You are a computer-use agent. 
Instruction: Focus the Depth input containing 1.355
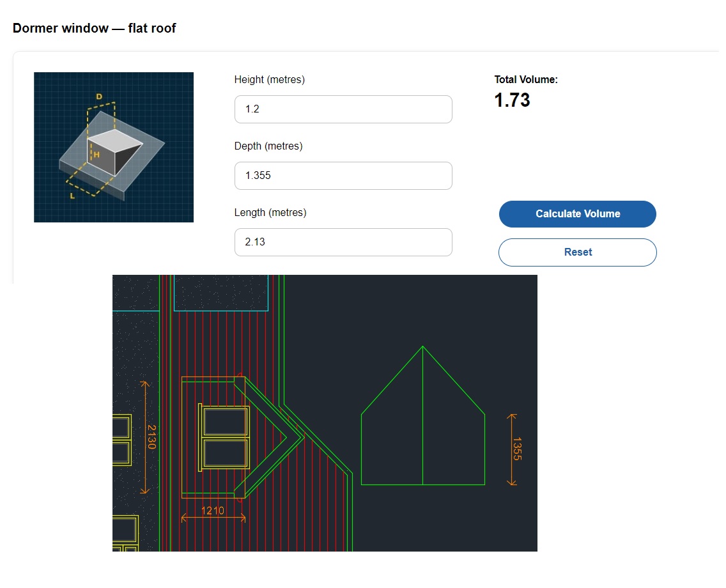click(343, 176)
